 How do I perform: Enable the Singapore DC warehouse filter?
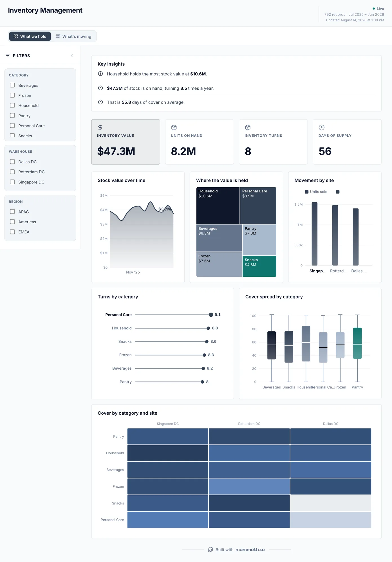pyautogui.click(x=12, y=182)
